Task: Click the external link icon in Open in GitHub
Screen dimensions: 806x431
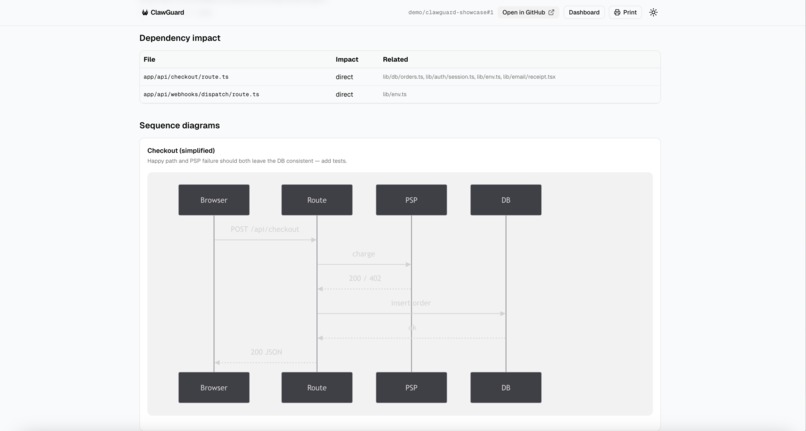Action: point(552,12)
